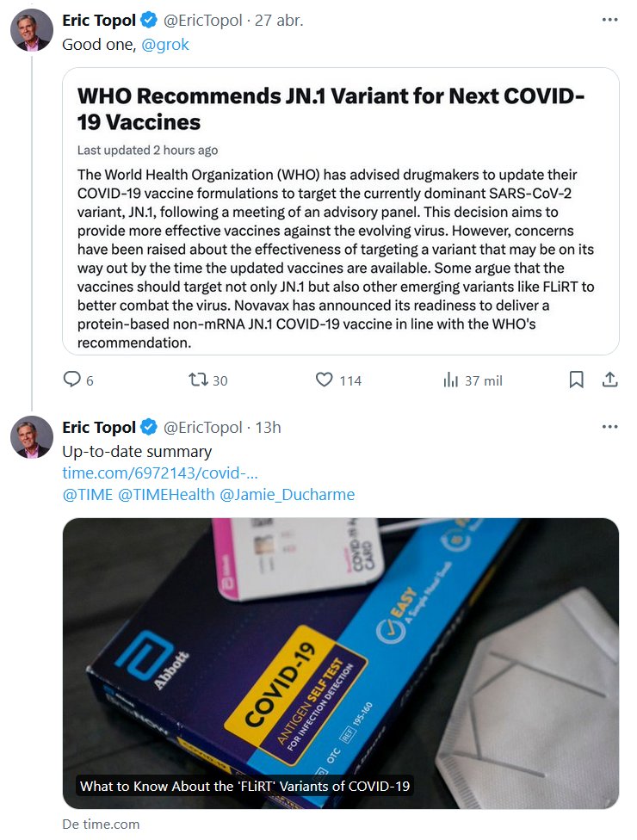Screen dimensions: 637x840
Task: Open the @Jamie_Ducharme mention
Action: coord(288,494)
